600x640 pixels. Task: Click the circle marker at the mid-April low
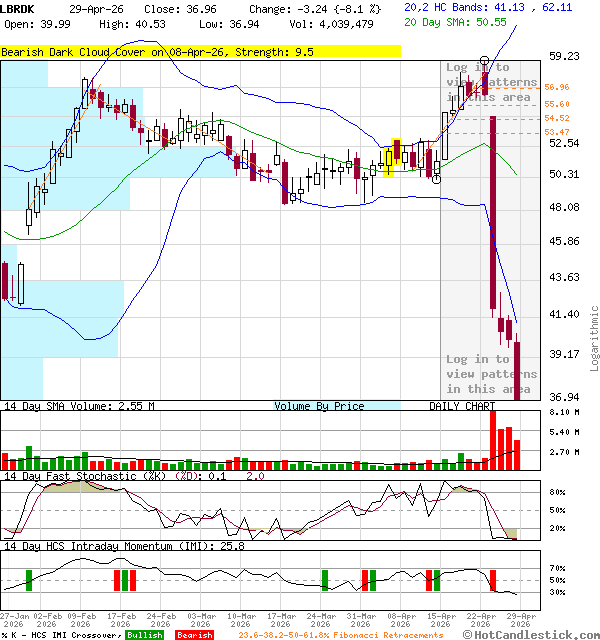(x=436, y=179)
